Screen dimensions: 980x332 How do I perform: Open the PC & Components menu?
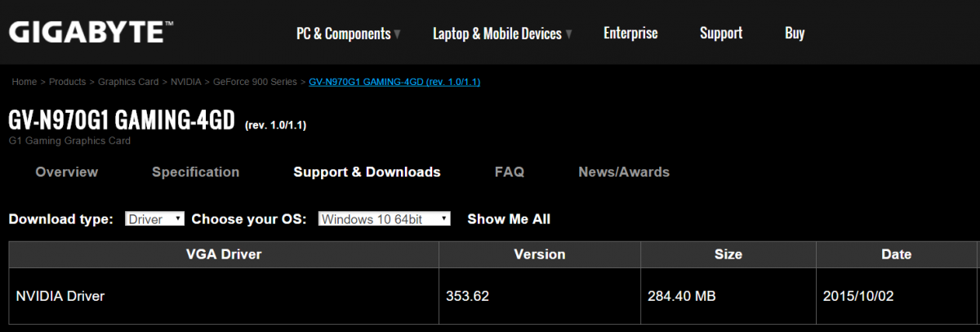[343, 34]
